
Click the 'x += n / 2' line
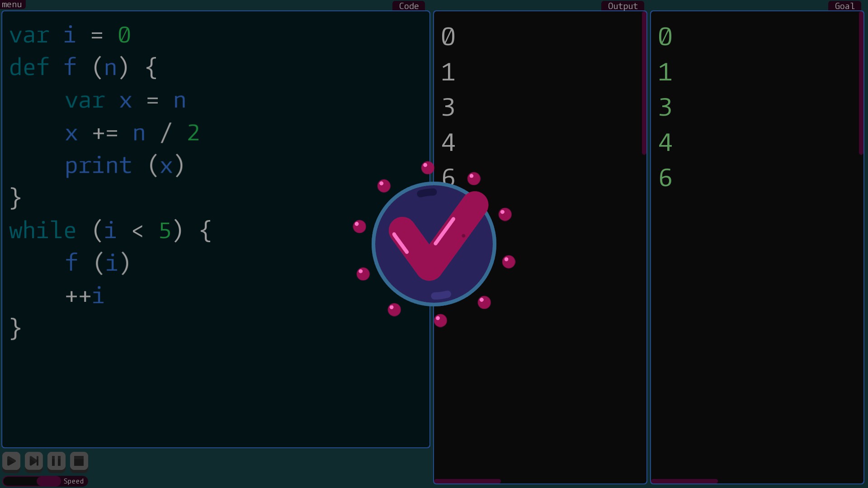132,133
